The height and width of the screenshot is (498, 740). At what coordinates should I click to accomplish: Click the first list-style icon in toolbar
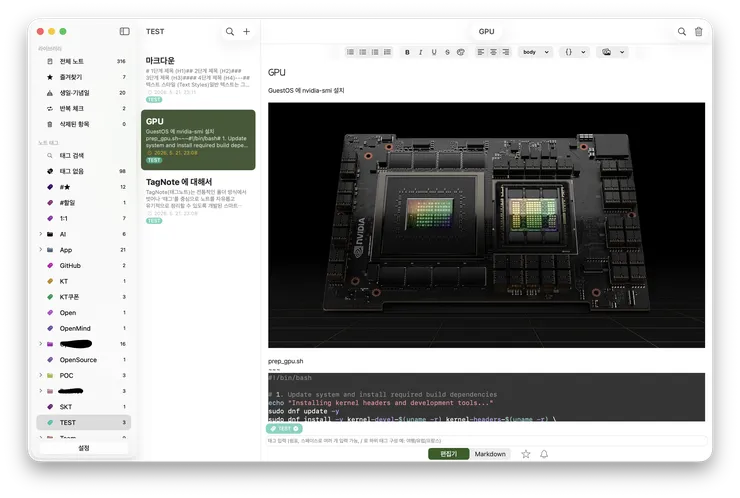350,52
